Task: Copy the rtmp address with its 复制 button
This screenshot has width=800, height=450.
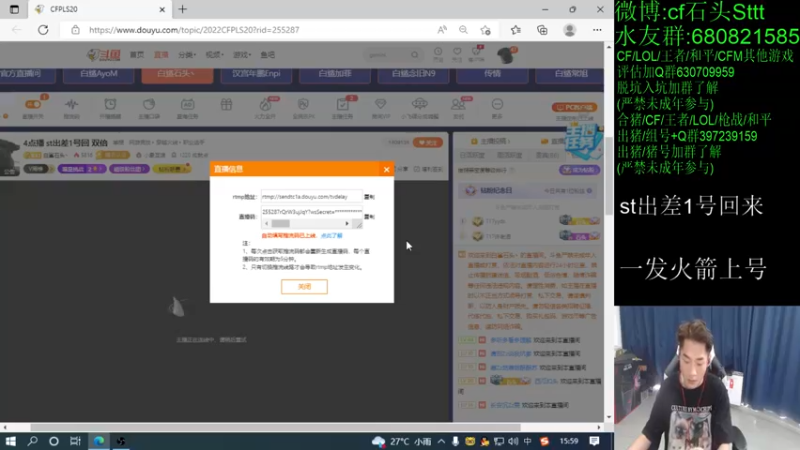Action: coord(369,197)
